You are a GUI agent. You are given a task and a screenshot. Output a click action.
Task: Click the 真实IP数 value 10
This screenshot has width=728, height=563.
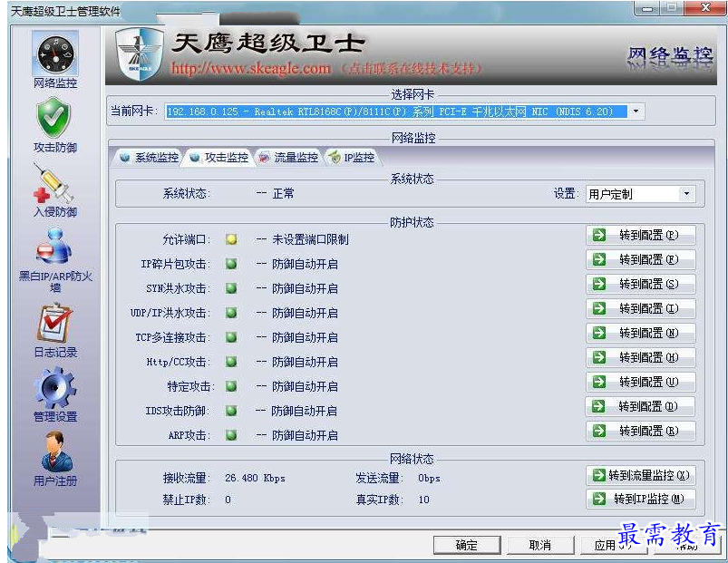click(x=424, y=500)
